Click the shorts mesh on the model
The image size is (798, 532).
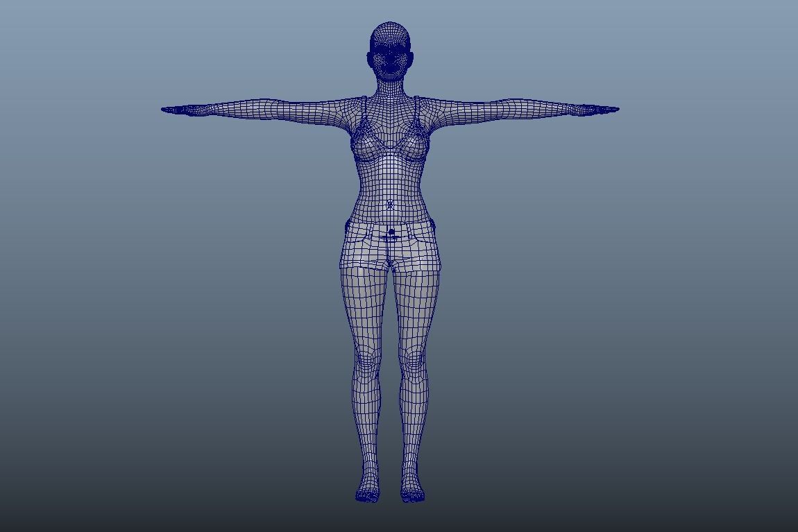coord(390,246)
